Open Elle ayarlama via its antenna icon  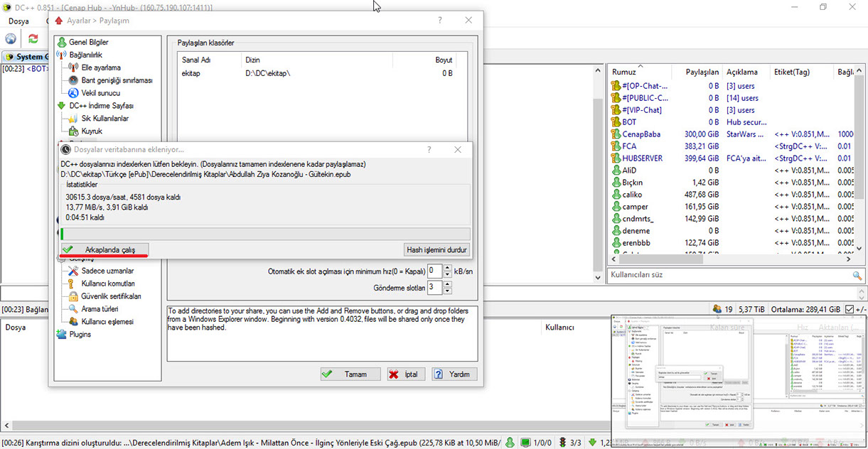tap(73, 67)
